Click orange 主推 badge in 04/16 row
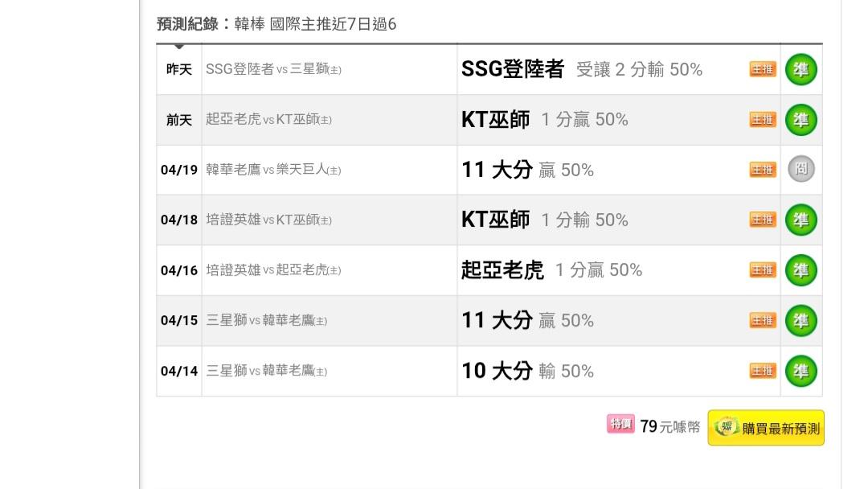This screenshot has width=868, height=489. coord(763,270)
